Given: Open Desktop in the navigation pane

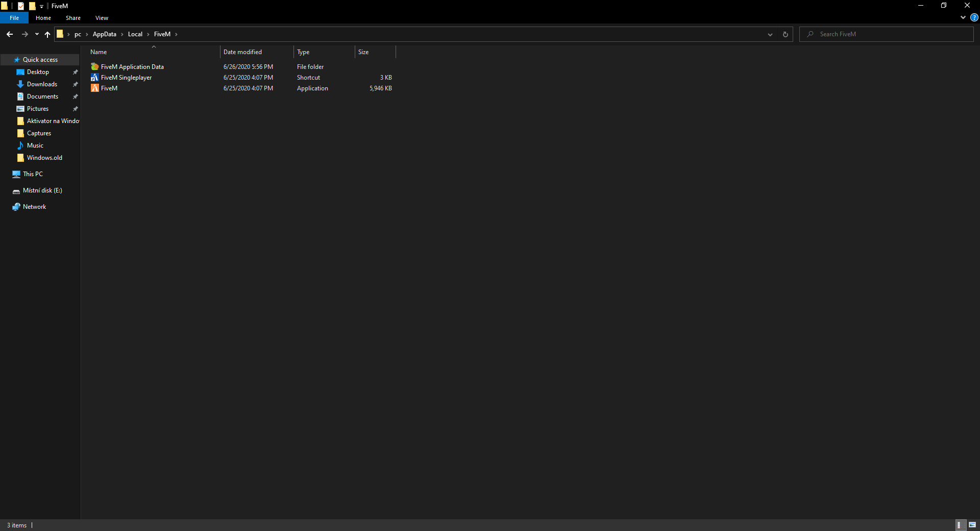Looking at the screenshot, I should [x=38, y=72].
